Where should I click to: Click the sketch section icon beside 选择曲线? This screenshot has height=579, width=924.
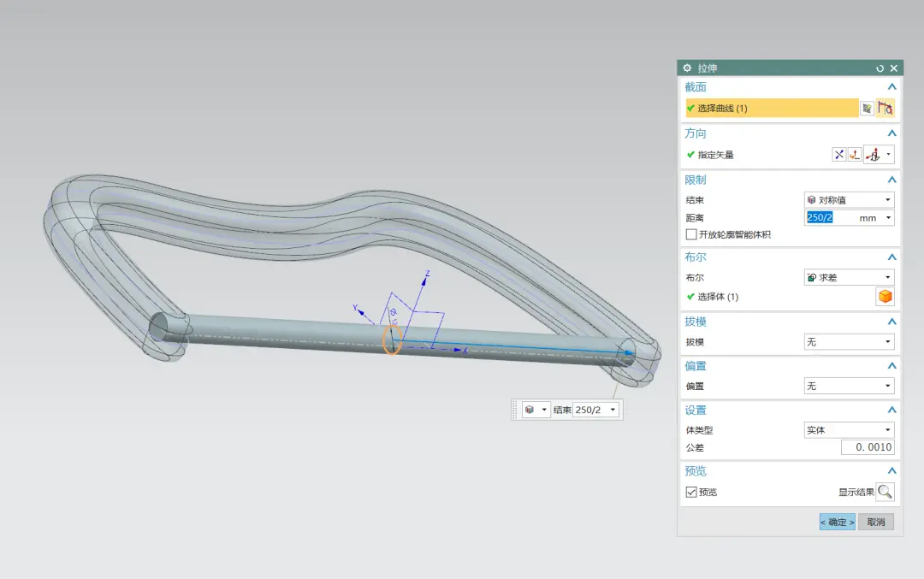[867, 109]
